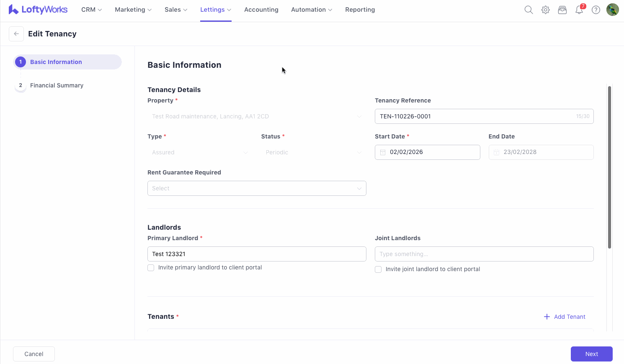Click the LoftyWorks logo

coord(38,10)
